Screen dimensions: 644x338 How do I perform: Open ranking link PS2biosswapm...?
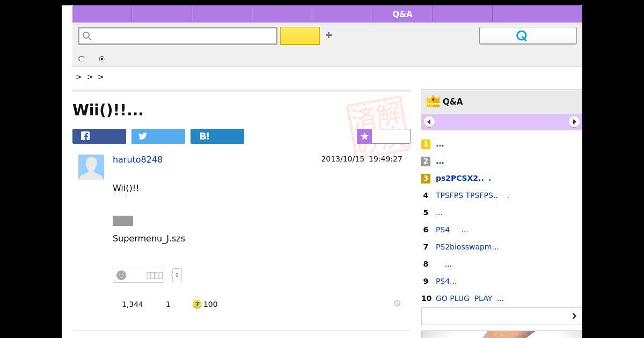coord(467,247)
